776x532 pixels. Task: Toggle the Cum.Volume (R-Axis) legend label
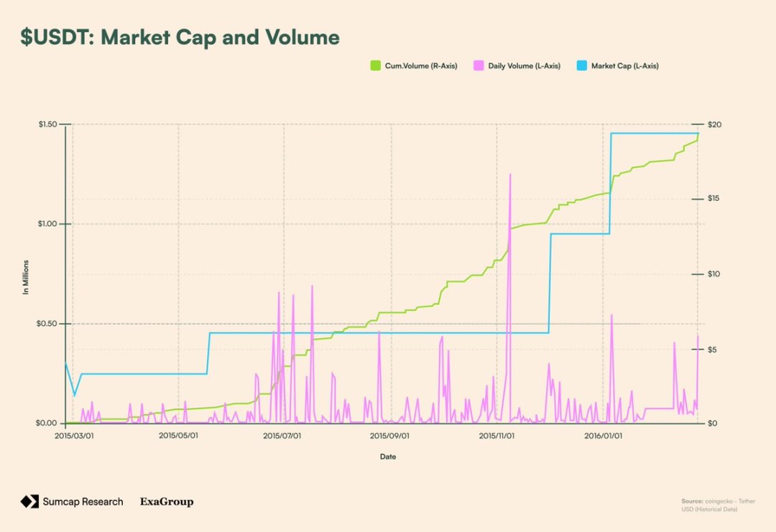pos(420,66)
